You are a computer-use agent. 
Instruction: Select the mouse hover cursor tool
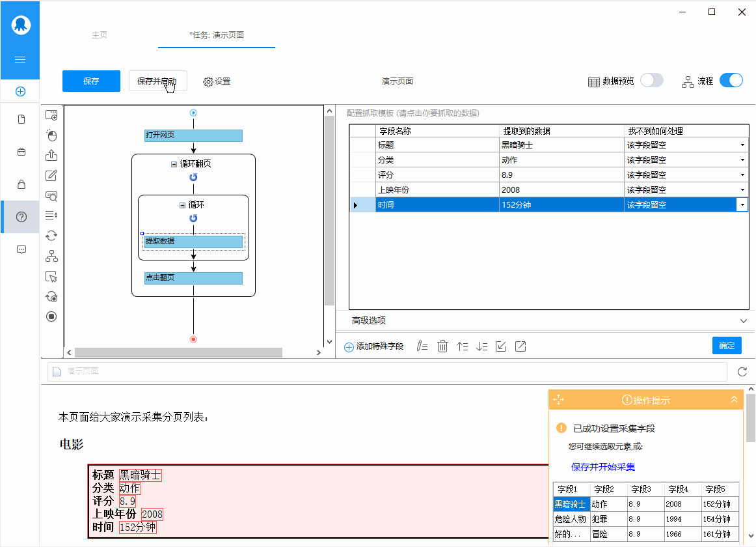pyautogui.click(x=51, y=277)
